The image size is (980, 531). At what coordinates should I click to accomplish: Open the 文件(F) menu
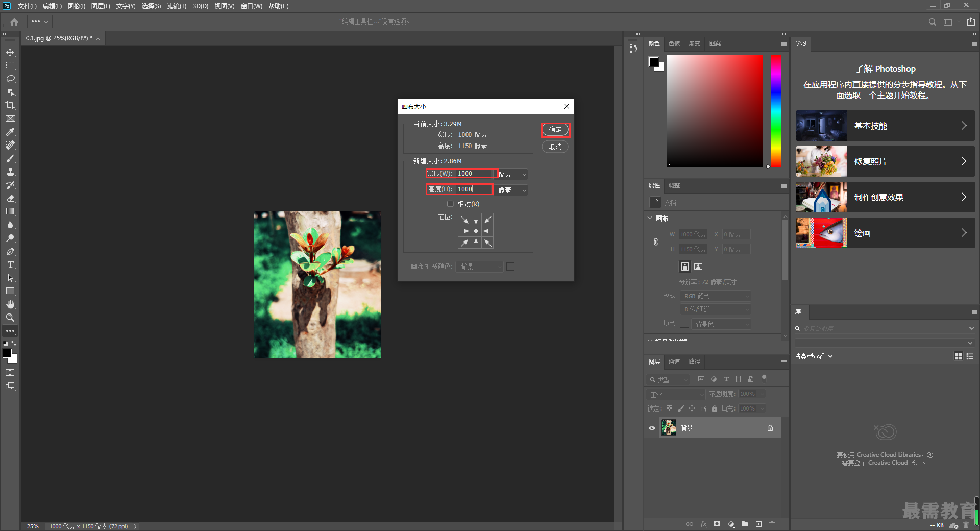pyautogui.click(x=27, y=6)
